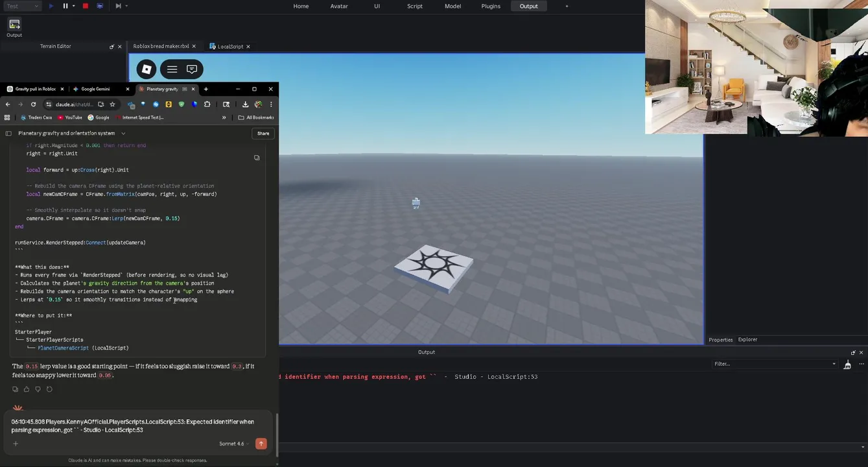The height and width of the screenshot is (467, 868).
Task: Open the UI ribbon tab
Action: [x=377, y=6]
